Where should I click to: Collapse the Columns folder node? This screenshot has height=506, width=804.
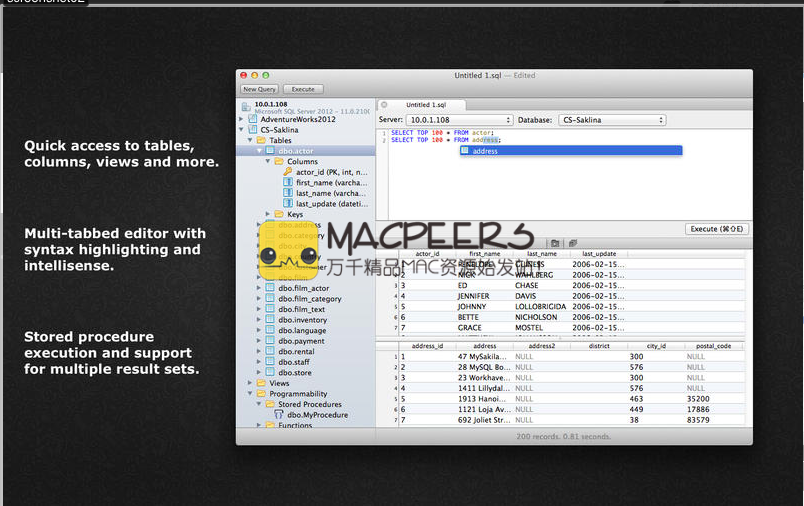[x=268, y=161]
